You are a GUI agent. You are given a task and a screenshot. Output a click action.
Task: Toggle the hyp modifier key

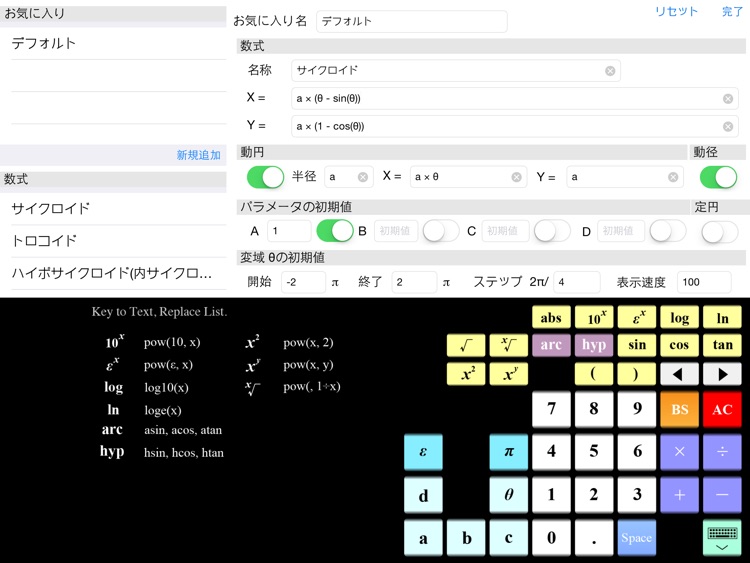[594, 345]
